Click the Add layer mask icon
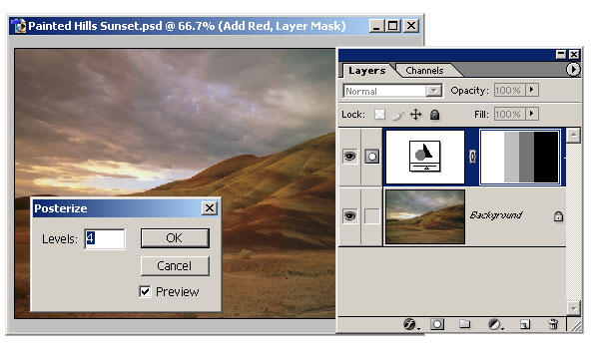Image resolution: width=594 pixels, height=364 pixels. click(x=437, y=324)
